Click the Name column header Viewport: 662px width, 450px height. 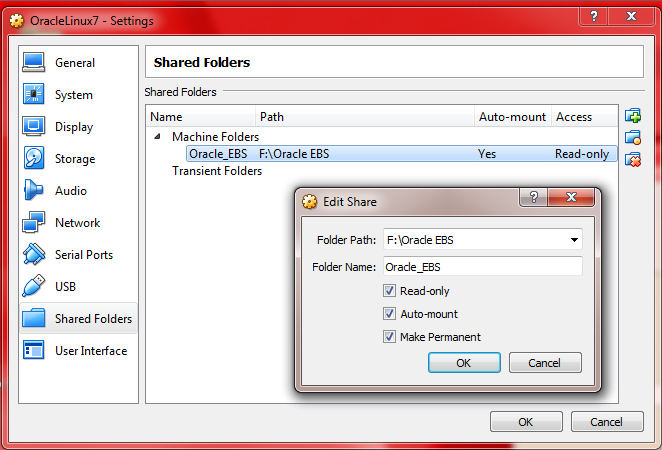pos(201,117)
